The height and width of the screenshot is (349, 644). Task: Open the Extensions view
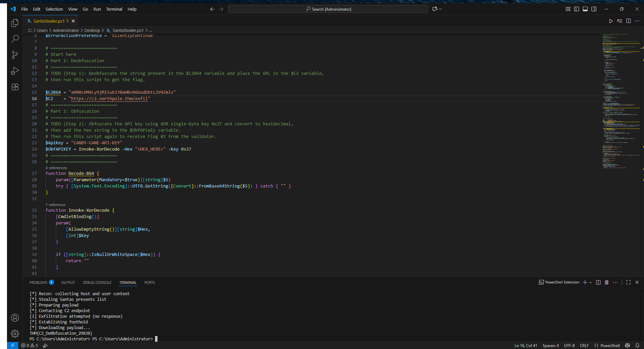tap(15, 87)
